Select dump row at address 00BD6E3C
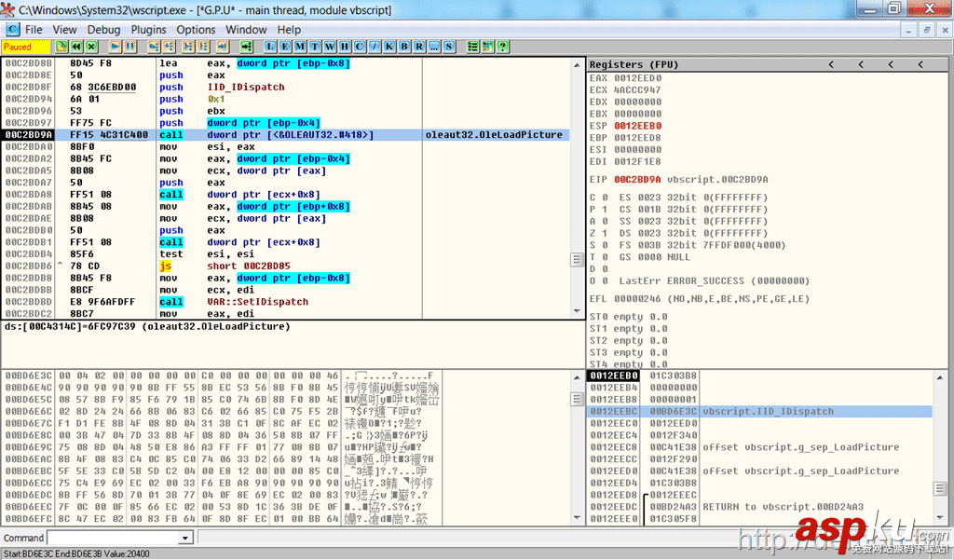The width and height of the screenshot is (954, 560). pyautogui.click(x=222, y=376)
